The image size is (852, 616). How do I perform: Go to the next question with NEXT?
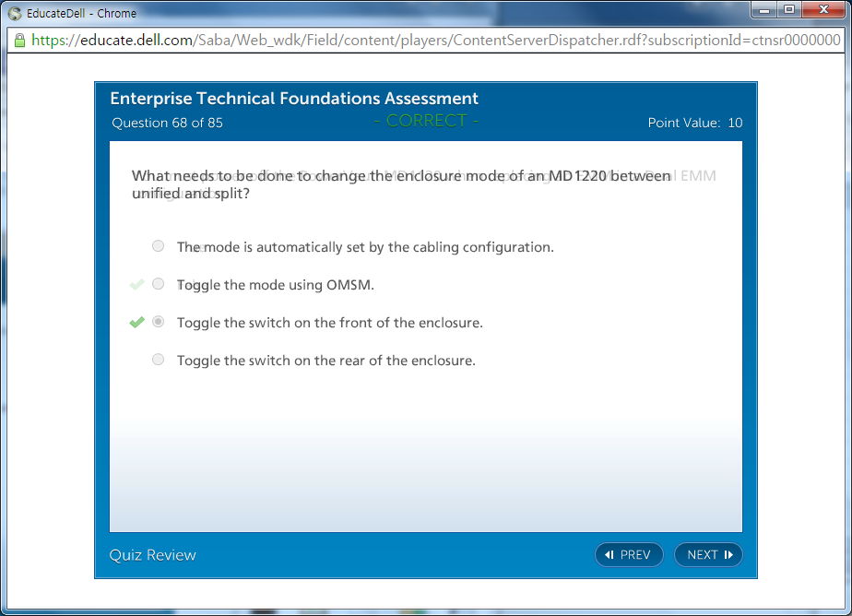click(708, 554)
